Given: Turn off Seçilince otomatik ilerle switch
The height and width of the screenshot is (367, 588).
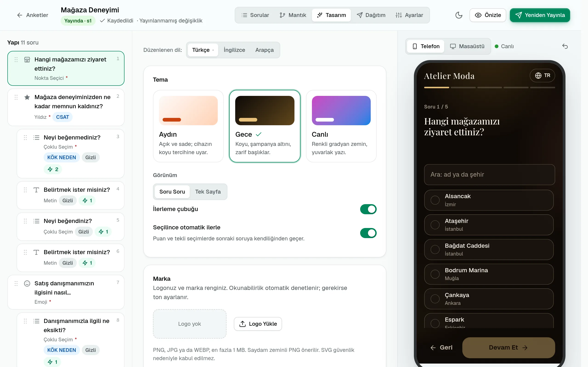Looking at the screenshot, I should tap(368, 233).
